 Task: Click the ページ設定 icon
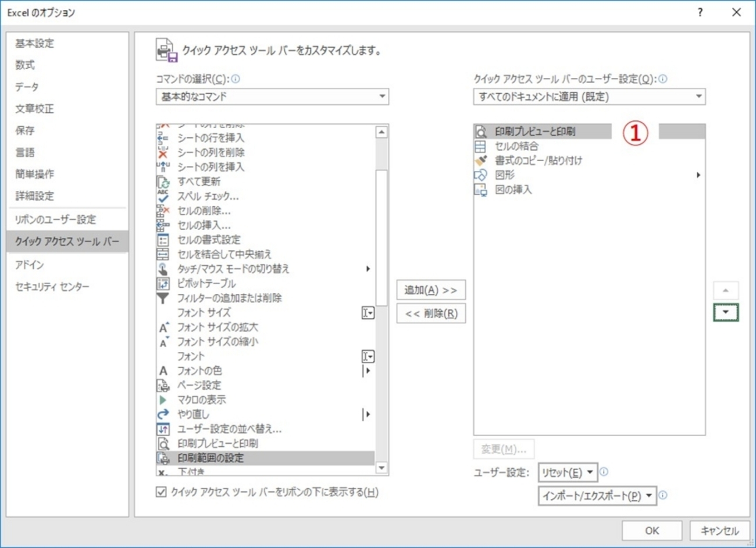(x=163, y=385)
